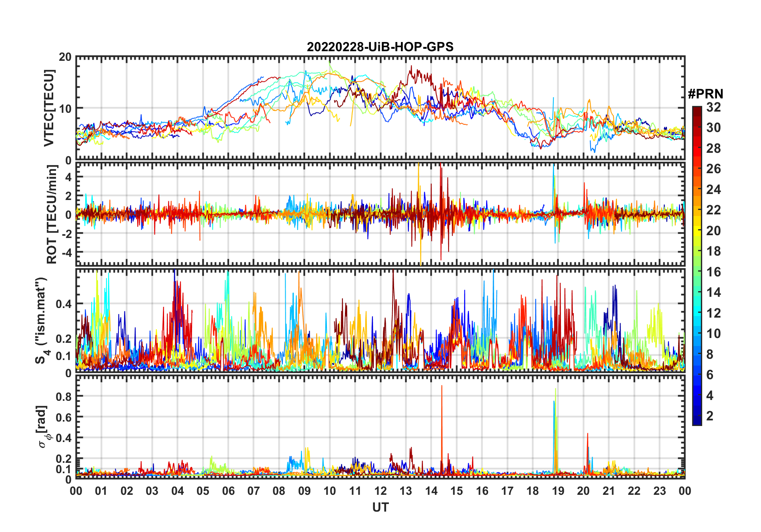Click the 12 tick on the UT axis
This screenshot has height=532, width=761.
tap(380, 491)
